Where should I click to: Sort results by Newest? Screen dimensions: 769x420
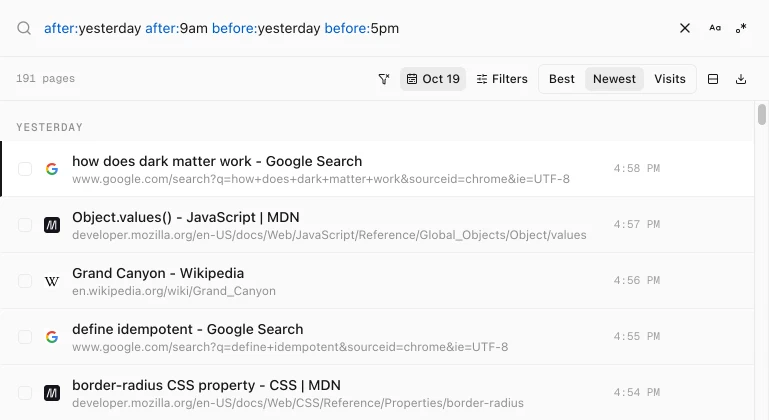(x=614, y=79)
